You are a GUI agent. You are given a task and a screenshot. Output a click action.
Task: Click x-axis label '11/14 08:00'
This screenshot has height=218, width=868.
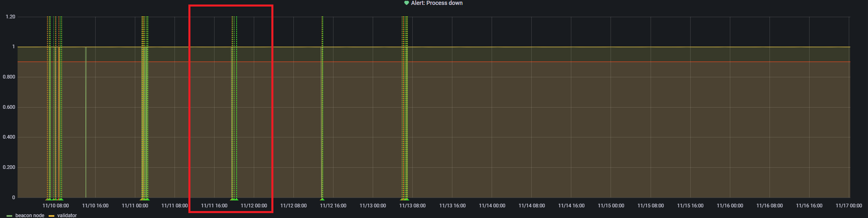point(532,206)
